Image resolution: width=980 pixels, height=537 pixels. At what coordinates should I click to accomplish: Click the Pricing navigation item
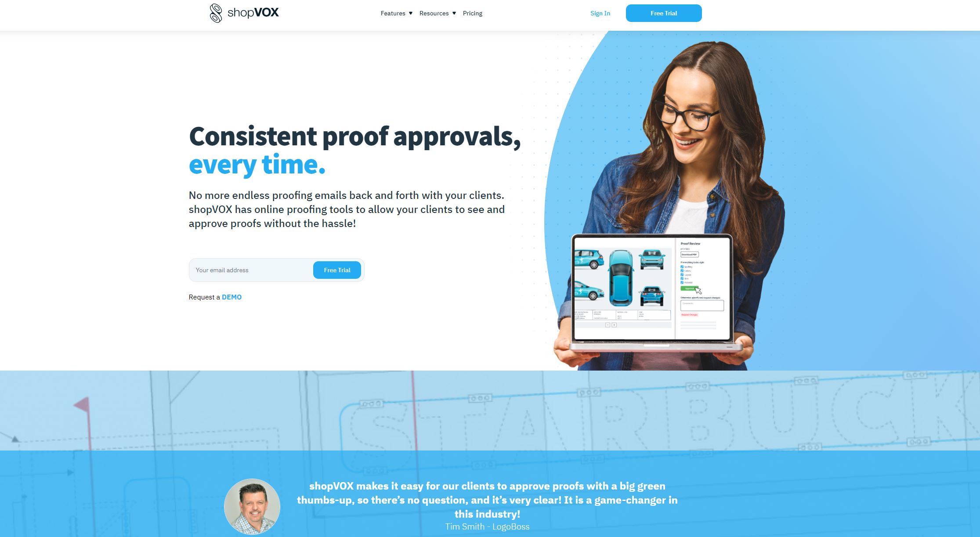(x=472, y=13)
